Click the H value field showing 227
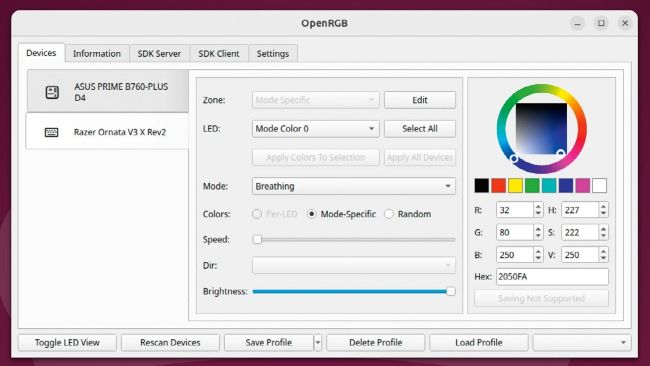The height and width of the screenshot is (366, 650). click(x=580, y=210)
